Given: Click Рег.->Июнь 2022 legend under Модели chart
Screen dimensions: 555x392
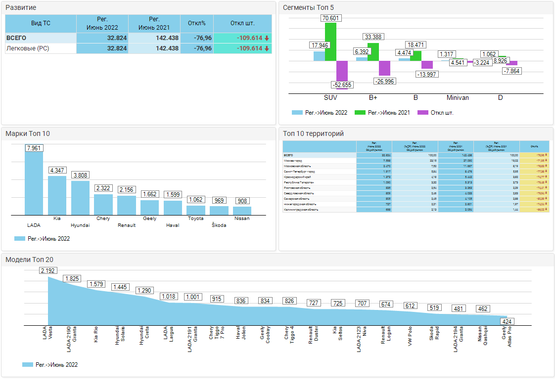Looking at the screenshot, I should click(x=50, y=365).
